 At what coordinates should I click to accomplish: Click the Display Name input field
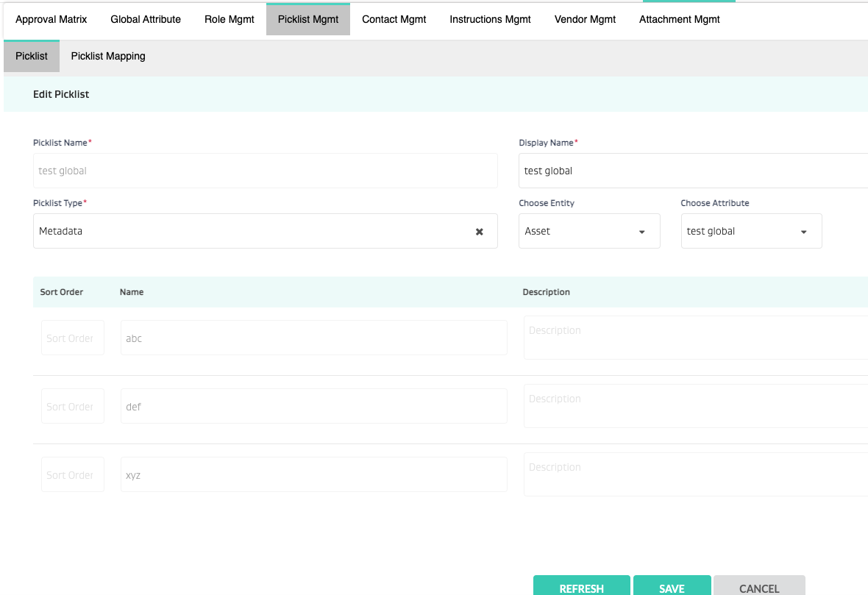point(691,171)
